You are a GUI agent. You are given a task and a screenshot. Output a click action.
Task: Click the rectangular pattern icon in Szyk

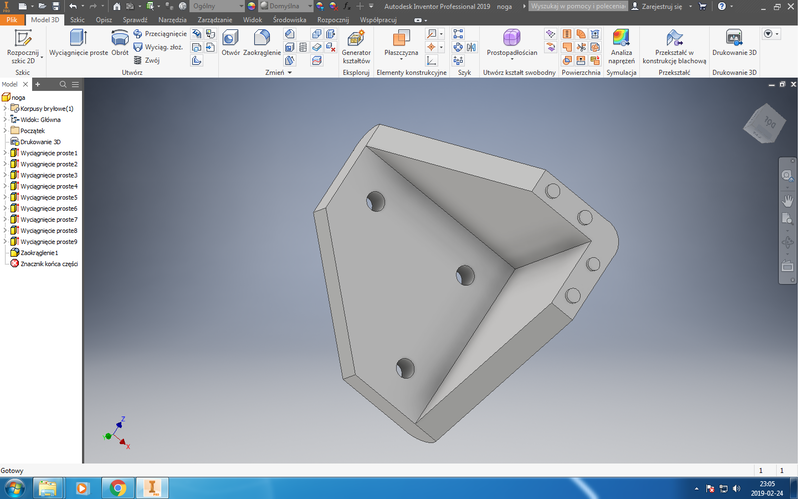458,34
